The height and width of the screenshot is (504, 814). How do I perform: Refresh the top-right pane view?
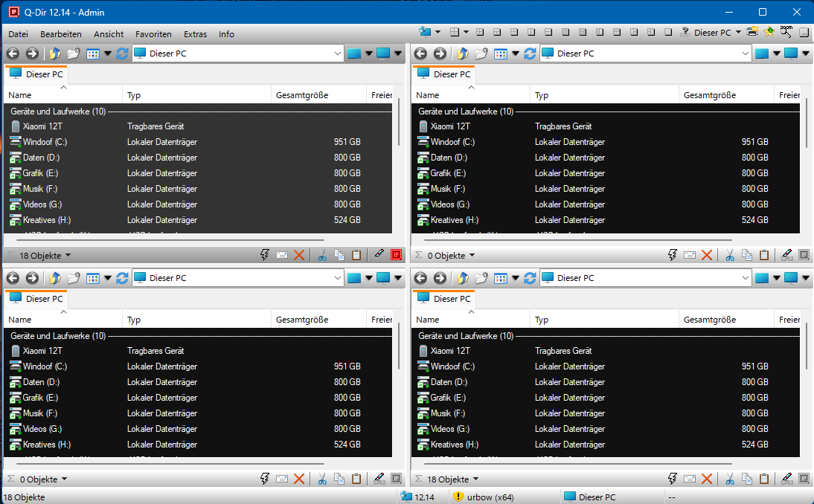[530, 54]
